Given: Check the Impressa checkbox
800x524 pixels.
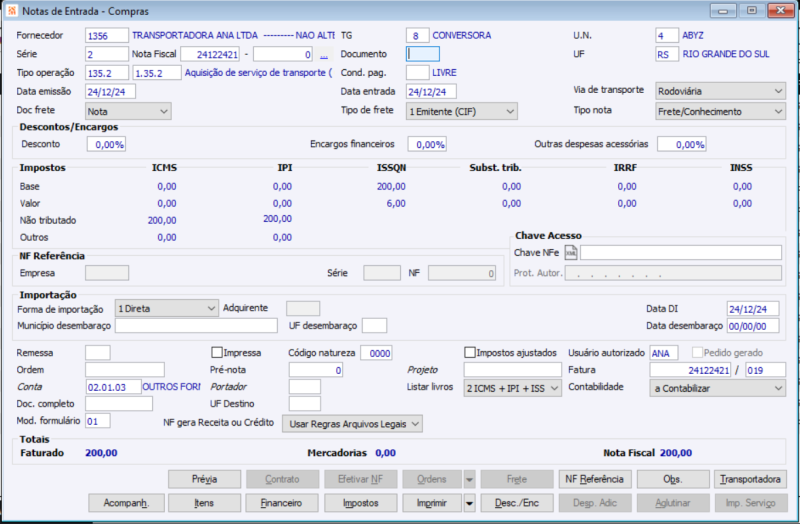Looking at the screenshot, I should coord(217,352).
